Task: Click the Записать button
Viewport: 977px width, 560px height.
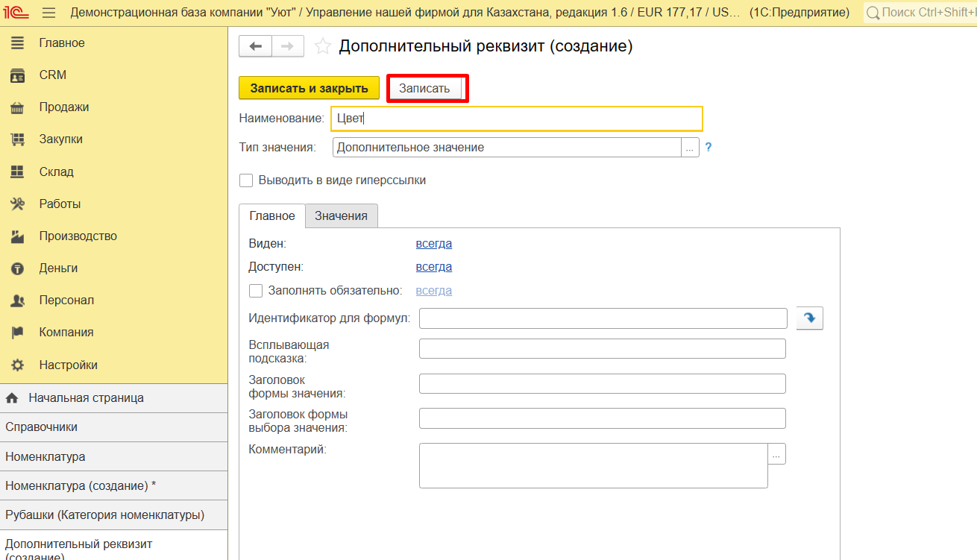Action: click(424, 88)
